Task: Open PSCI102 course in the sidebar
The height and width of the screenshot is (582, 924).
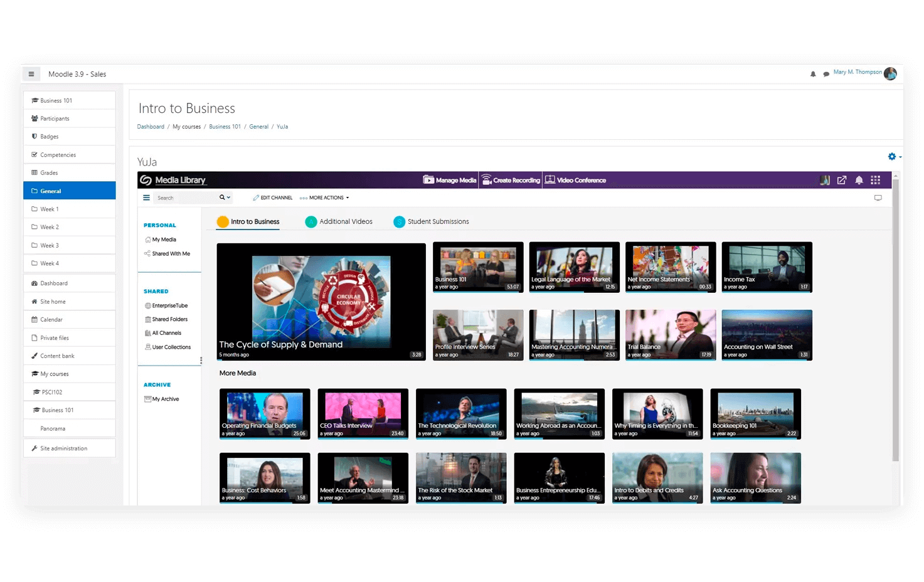Action: (x=70, y=392)
